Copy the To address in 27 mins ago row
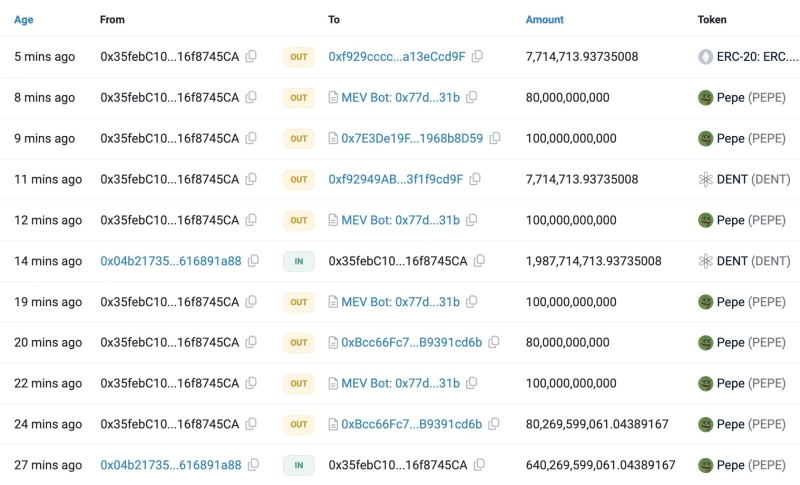 click(479, 465)
